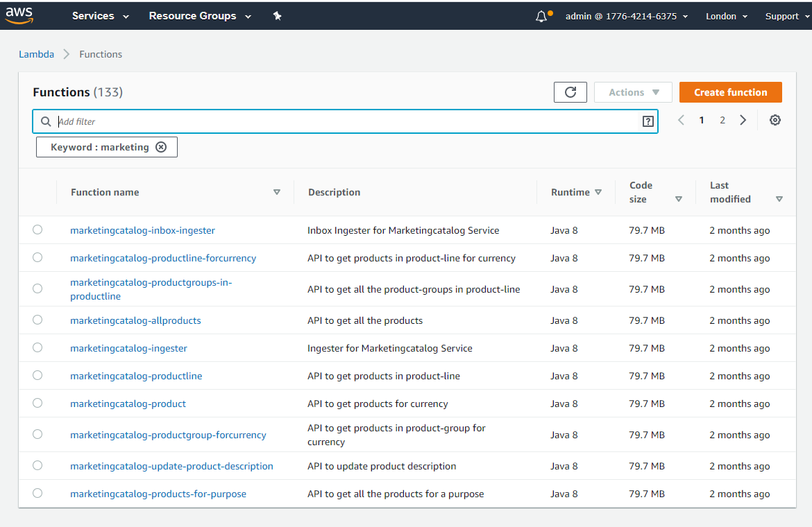Expand the Actions dropdown

pyautogui.click(x=633, y=92)
